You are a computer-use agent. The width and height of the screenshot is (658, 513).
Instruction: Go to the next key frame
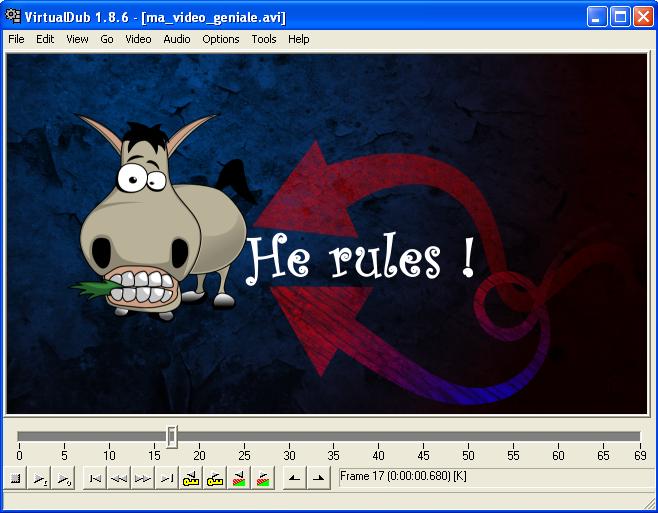click(215, 478)
